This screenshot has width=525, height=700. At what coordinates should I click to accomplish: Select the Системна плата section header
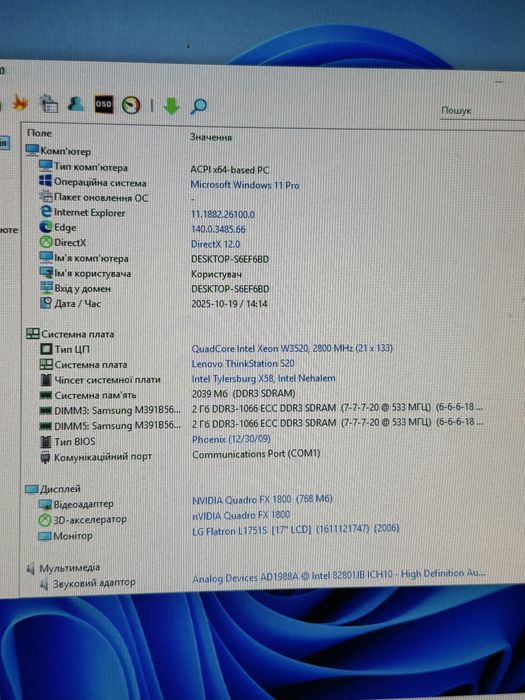point(70,333)
